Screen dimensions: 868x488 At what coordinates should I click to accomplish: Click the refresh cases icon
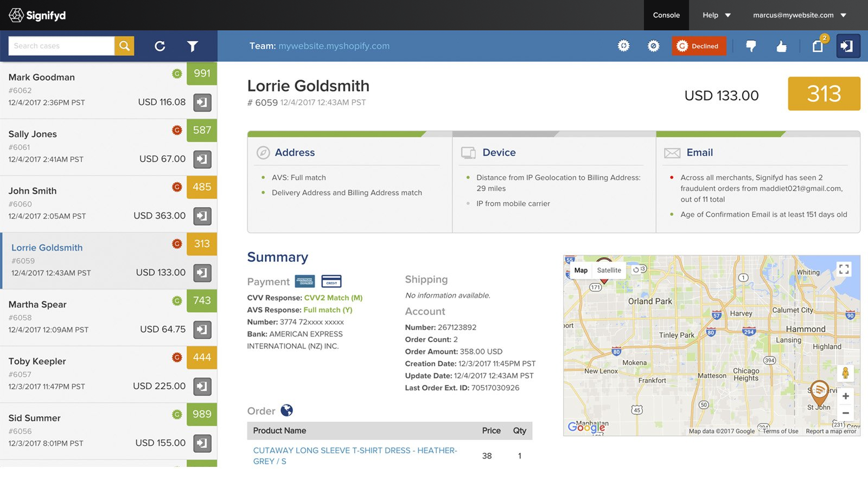[x=160, y=46]
